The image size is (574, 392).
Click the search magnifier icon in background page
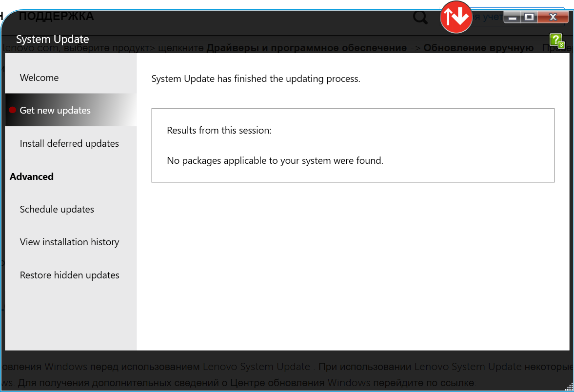click(x=420, y=17)
